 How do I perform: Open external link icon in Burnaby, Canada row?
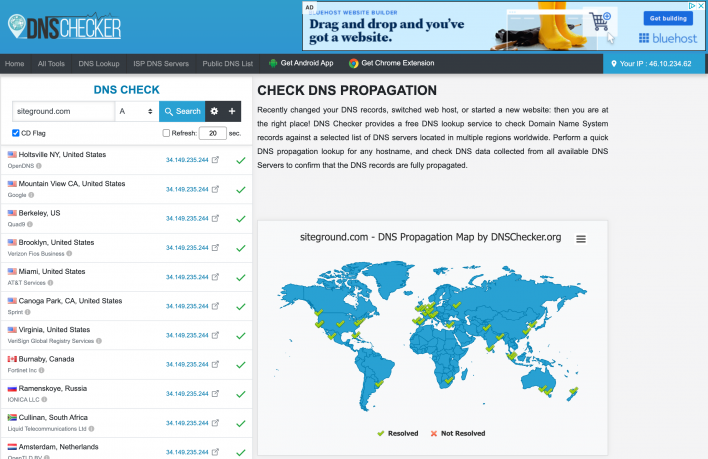pyautogui.click(x=215, y=364)
